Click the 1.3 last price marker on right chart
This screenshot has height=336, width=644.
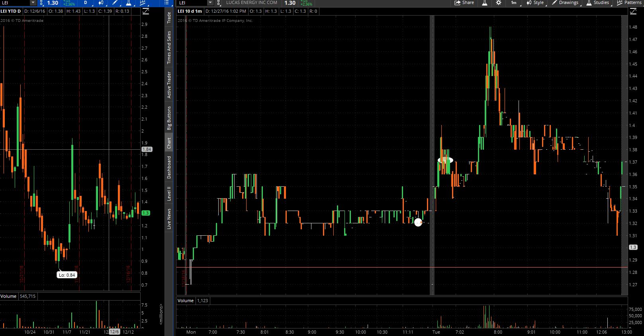click(633, 247)
